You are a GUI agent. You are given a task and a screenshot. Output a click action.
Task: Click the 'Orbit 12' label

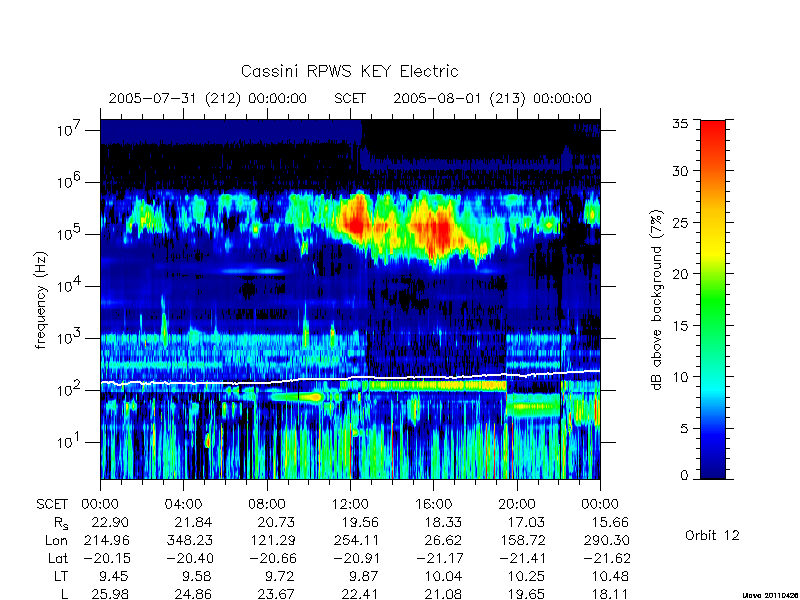tap(712, 535)
